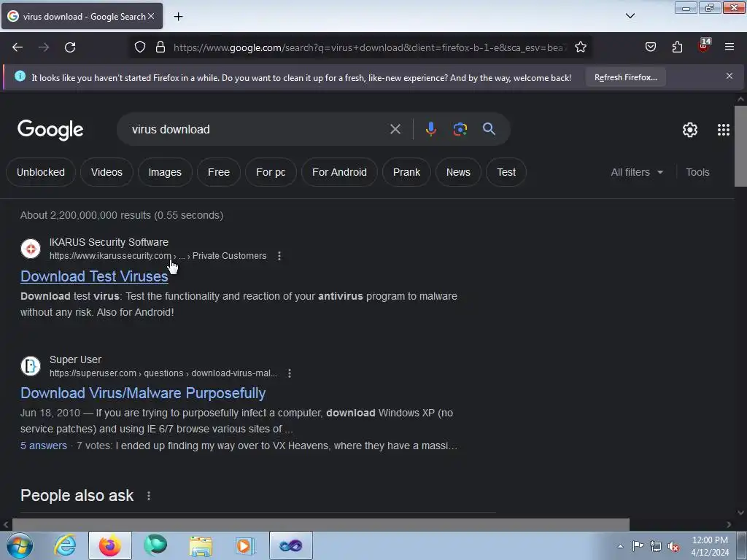Show hidden tray icons arrow
Image resolution: width=747 pixels, height=560 pixels.
click(x=620, y=546)
